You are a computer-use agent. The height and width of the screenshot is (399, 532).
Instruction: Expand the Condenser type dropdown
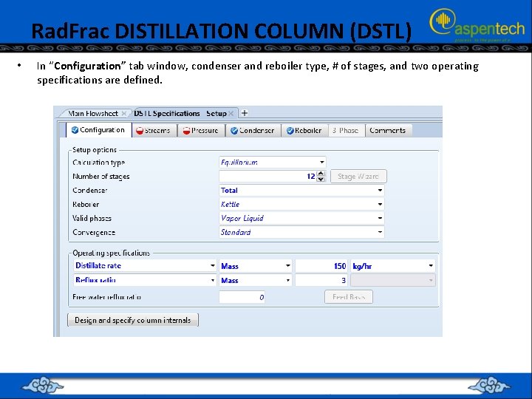[x=380, y=191]
